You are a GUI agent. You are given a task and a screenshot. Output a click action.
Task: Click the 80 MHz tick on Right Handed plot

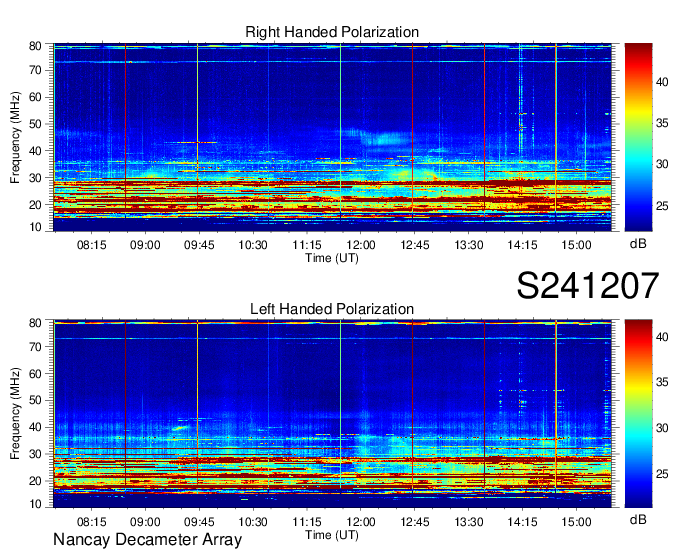tap(35, 46)
